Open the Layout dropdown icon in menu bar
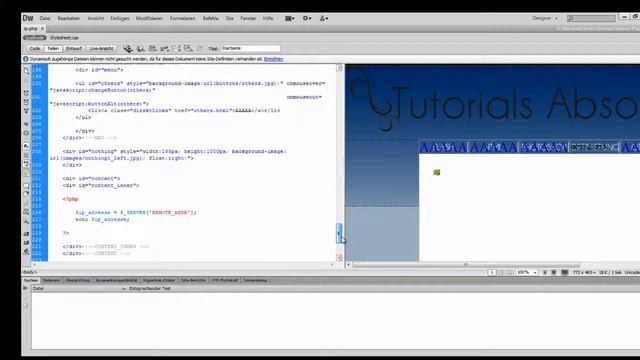The width and height of the screenshot is (640, 360). pyautogui.click(x=289, y=18)
